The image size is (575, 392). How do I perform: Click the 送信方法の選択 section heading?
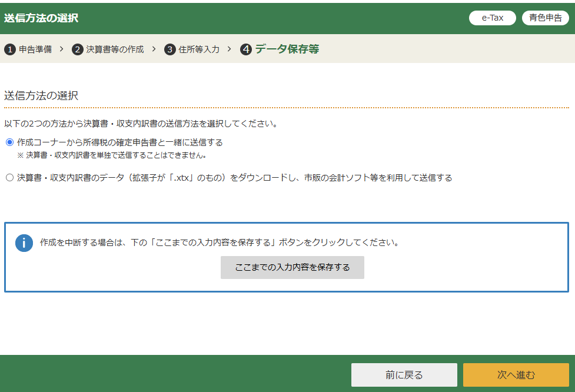41,96
